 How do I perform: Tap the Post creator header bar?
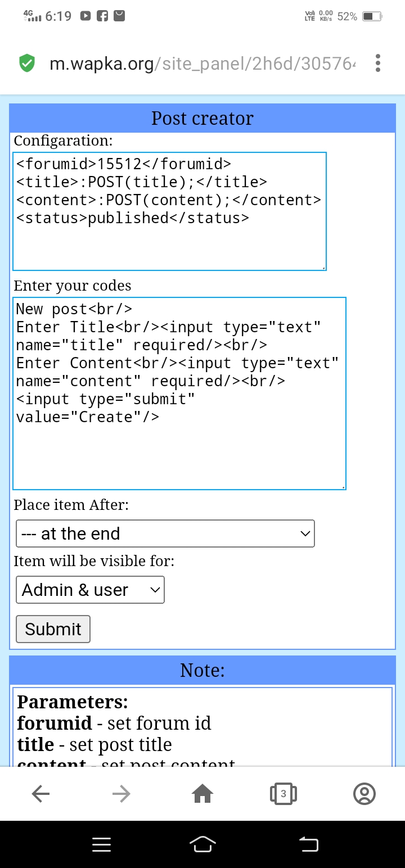[202, 118]
